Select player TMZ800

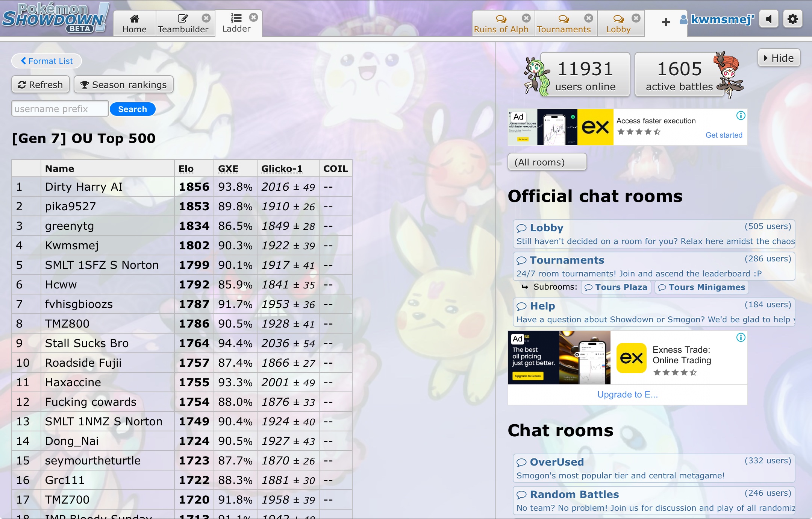[x=67, y=323]
